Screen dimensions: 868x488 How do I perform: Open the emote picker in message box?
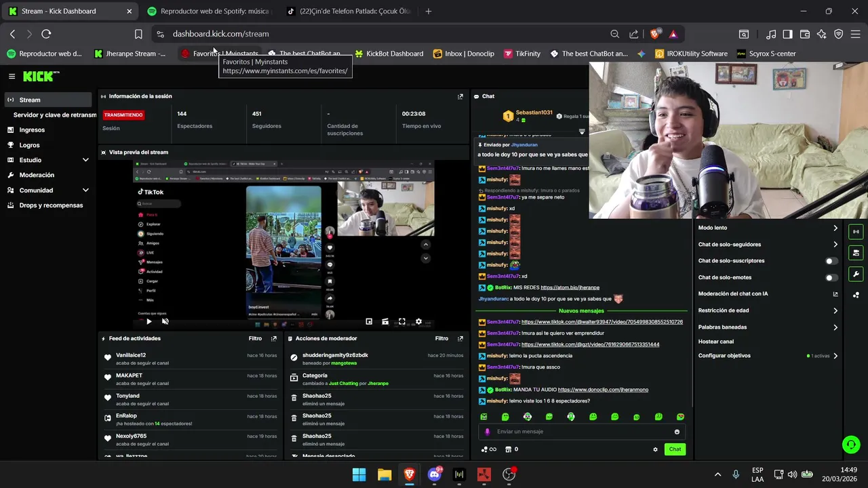pyautogui.click(x=677, y=432)
